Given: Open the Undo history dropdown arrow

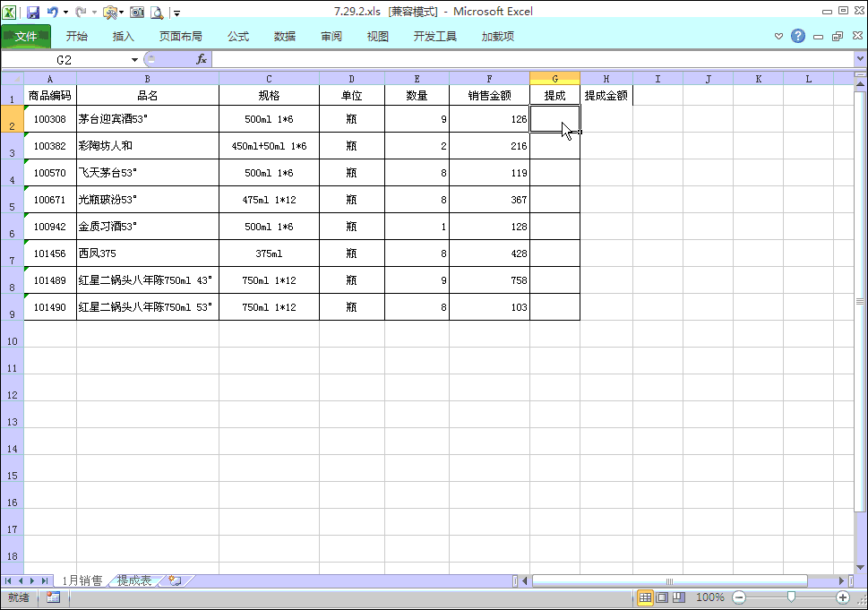Looking at the screenshot, I should [x=66, y=13].
